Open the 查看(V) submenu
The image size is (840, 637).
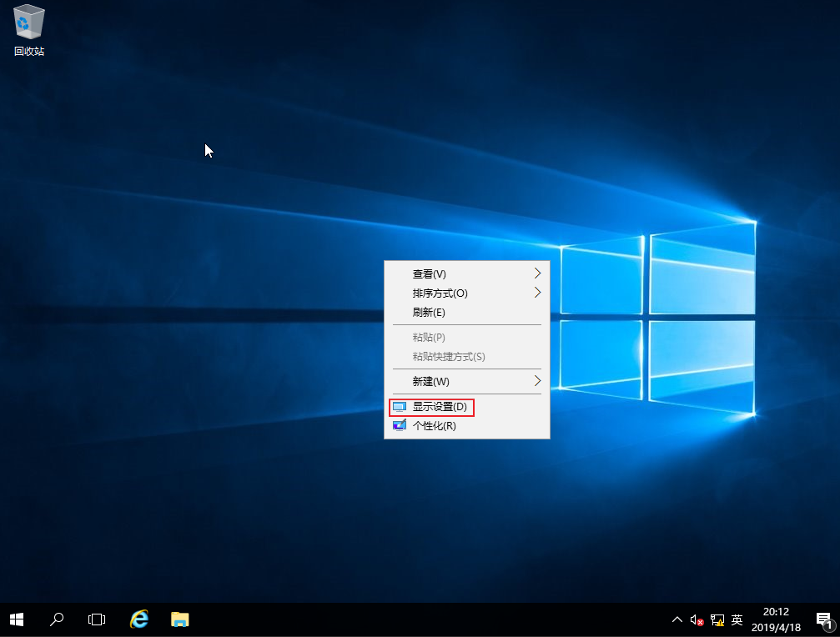[x=467, y=274]
